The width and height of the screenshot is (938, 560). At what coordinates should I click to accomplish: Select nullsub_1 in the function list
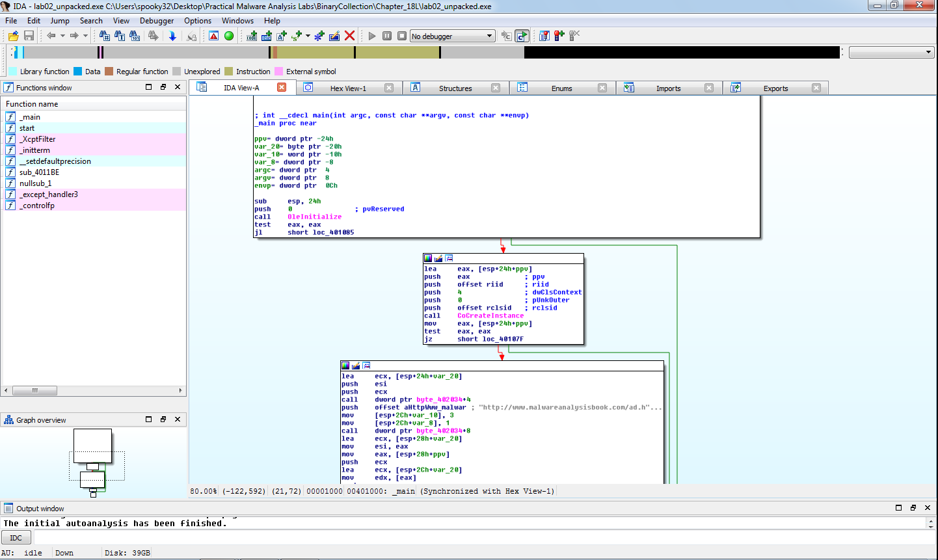pos(94,183)
